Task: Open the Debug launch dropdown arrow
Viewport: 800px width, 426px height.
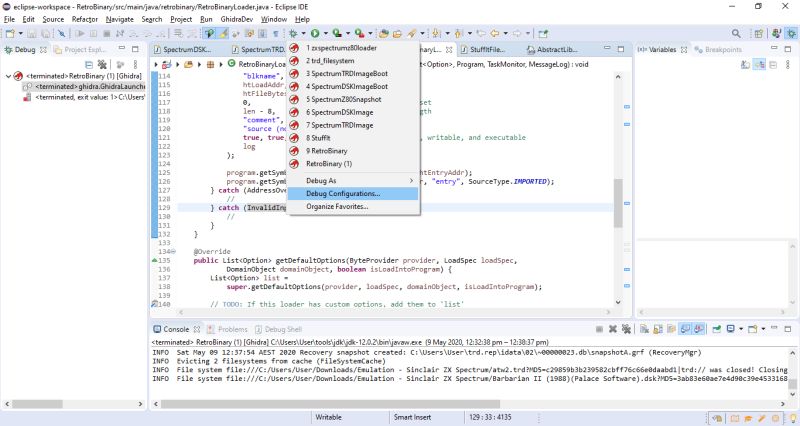Action: 303,33
